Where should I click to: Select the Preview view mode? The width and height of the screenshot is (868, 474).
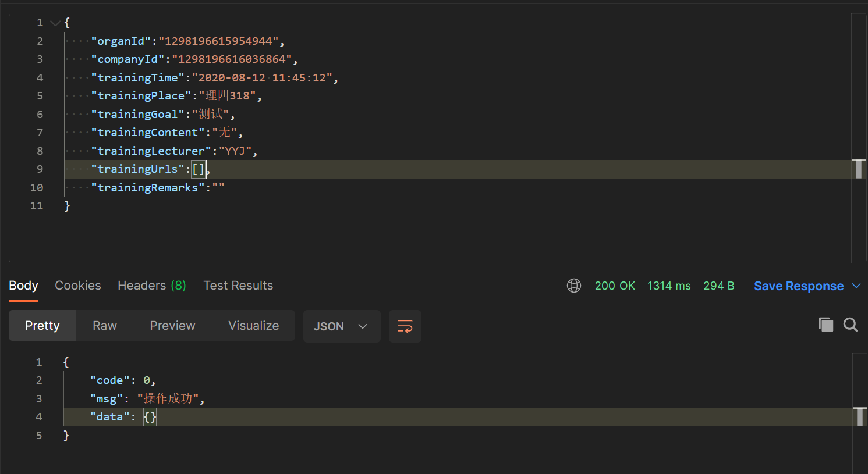pyautogui.click(x=172, y=326)
